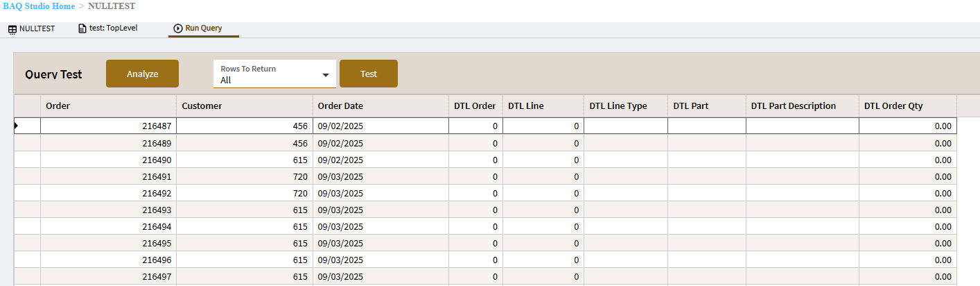Click the document icon beside test: TopLevel
Image resolution: width=980 pixels, height=286 pixels.
point(82,28)
